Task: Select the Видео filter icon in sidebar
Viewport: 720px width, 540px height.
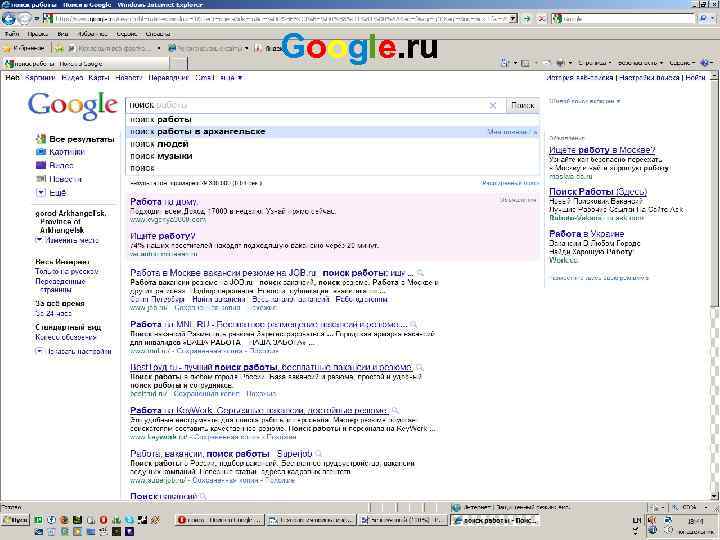Action: [x=40, y=165]
